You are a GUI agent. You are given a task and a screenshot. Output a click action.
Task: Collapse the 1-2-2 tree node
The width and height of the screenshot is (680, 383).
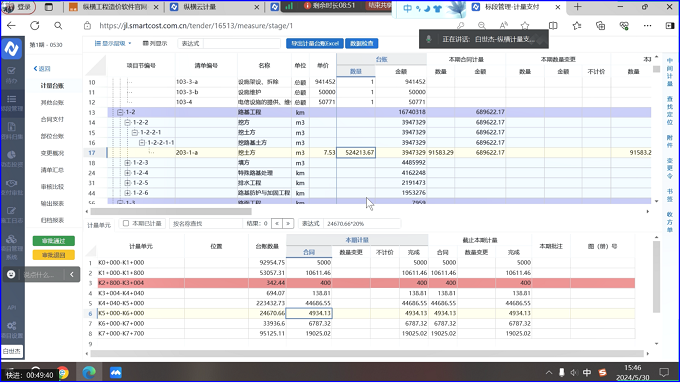(128, 122)
